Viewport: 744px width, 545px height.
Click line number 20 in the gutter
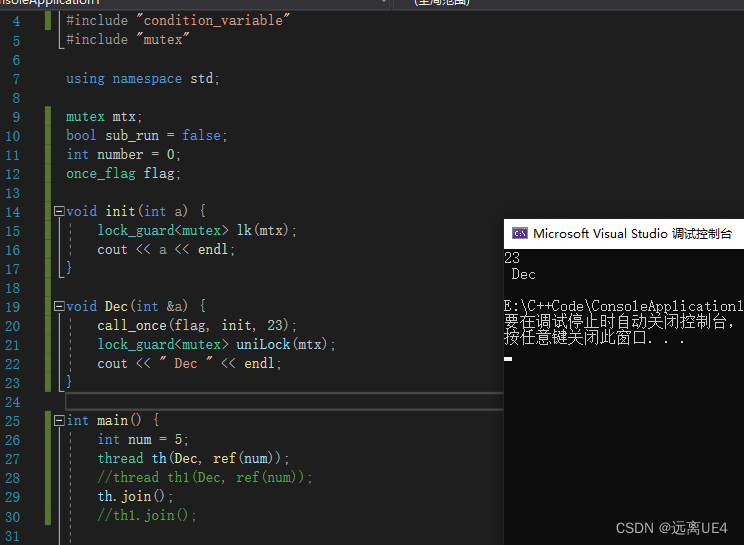13,326
